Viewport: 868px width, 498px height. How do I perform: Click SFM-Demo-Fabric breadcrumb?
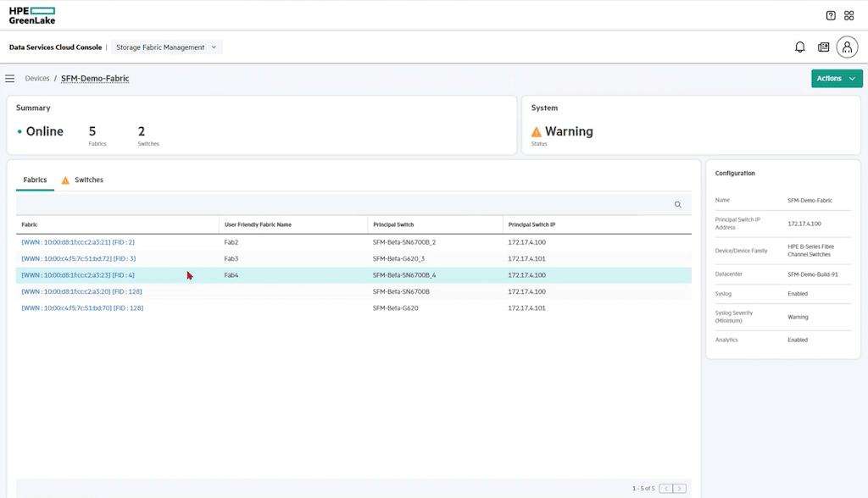(x=95, y=79)
